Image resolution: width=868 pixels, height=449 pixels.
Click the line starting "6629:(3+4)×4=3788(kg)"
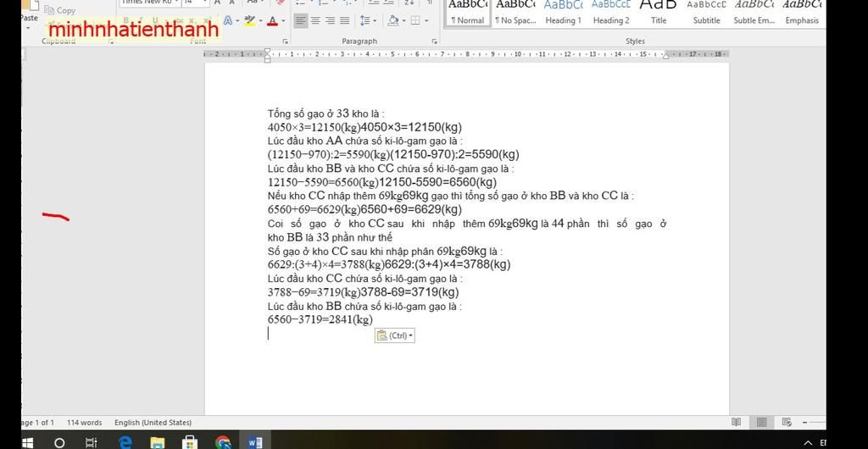[x=389, y=264]
